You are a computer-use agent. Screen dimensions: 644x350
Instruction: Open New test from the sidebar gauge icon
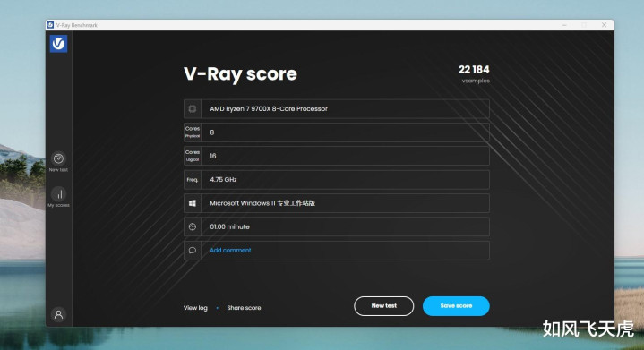(58, 158)
